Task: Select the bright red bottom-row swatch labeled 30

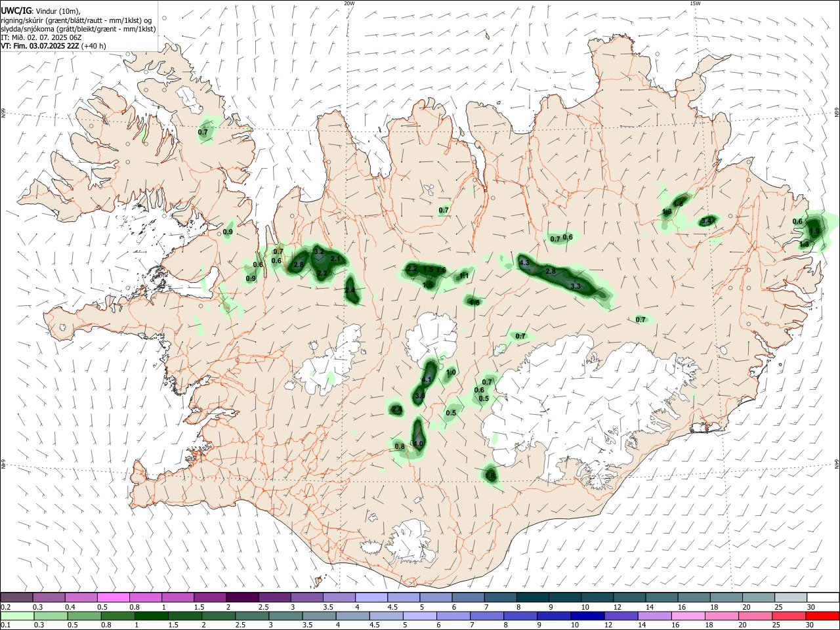Action: 822,616
